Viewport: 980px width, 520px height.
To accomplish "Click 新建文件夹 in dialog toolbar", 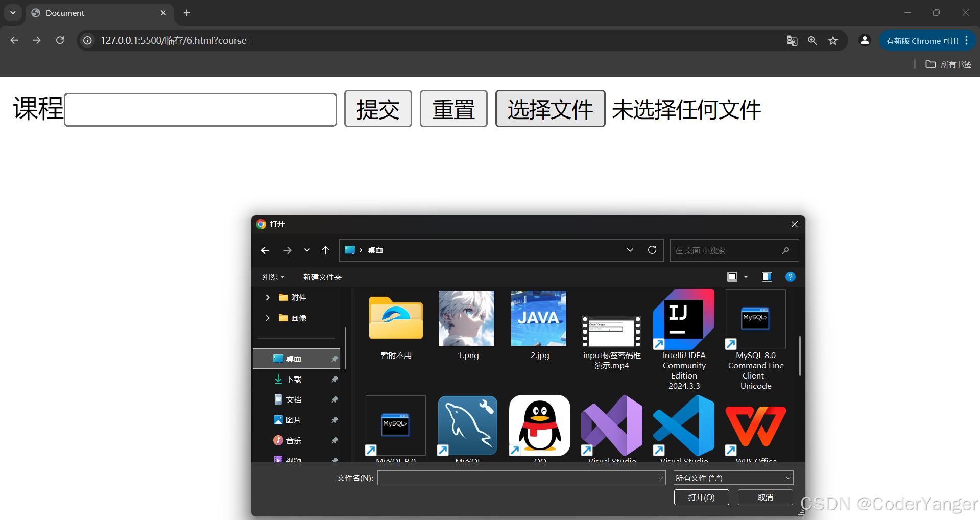I will click(x=322, y=277).
